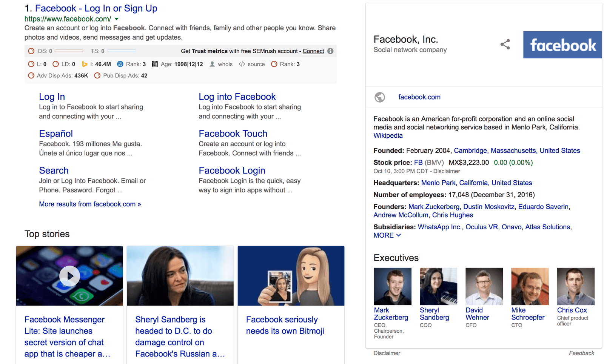
Task: Open Chris Cox executive photo
Action: point(576,286)
